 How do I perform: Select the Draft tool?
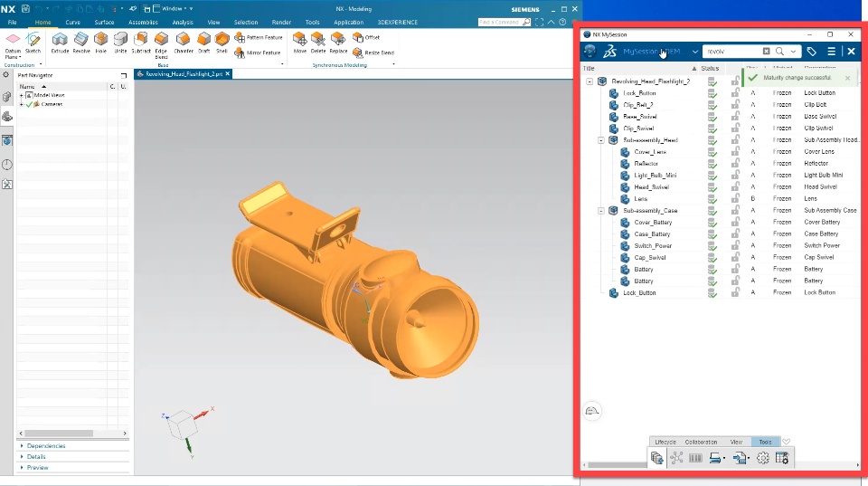click(203, 43)
